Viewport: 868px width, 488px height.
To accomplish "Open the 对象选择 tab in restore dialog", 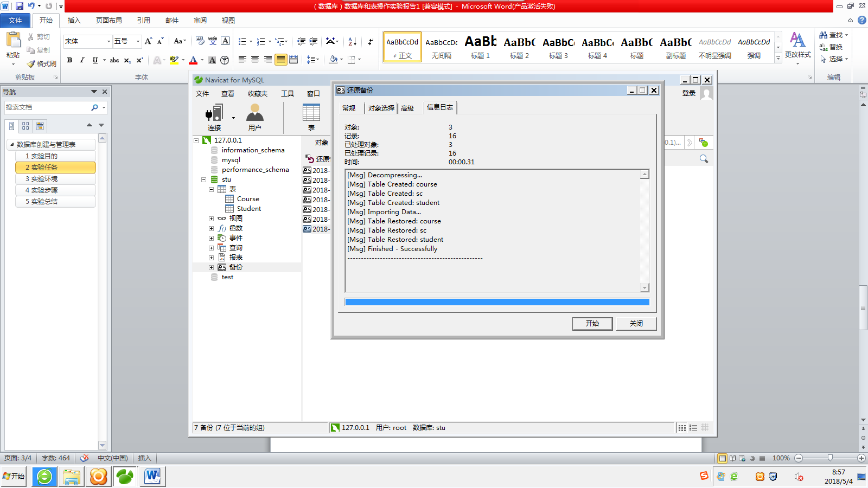I will 381,108.
